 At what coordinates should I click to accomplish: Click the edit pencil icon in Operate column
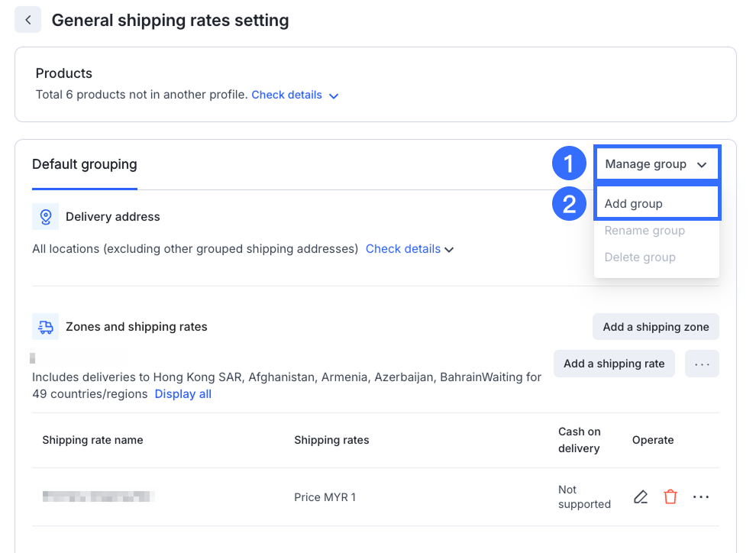(641, 497)
